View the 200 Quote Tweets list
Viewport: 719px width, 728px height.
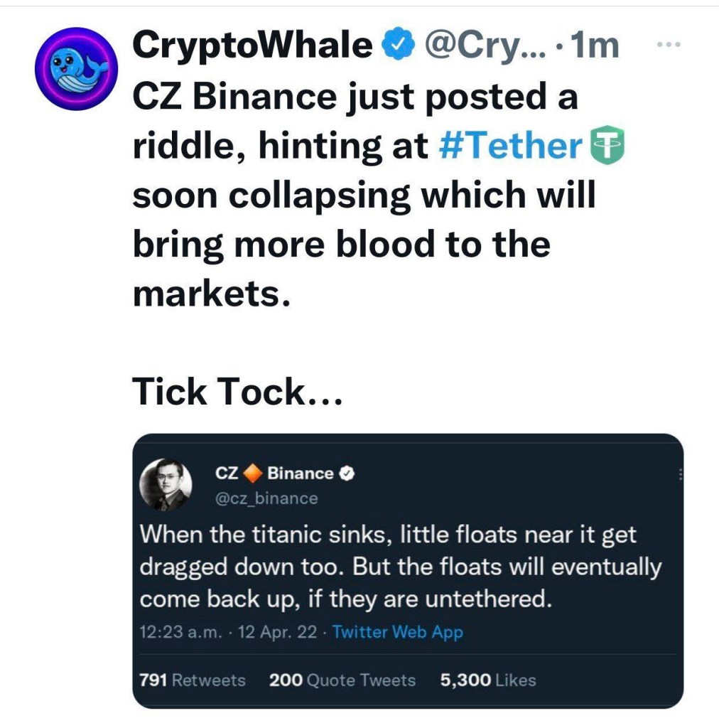point(342,680)
